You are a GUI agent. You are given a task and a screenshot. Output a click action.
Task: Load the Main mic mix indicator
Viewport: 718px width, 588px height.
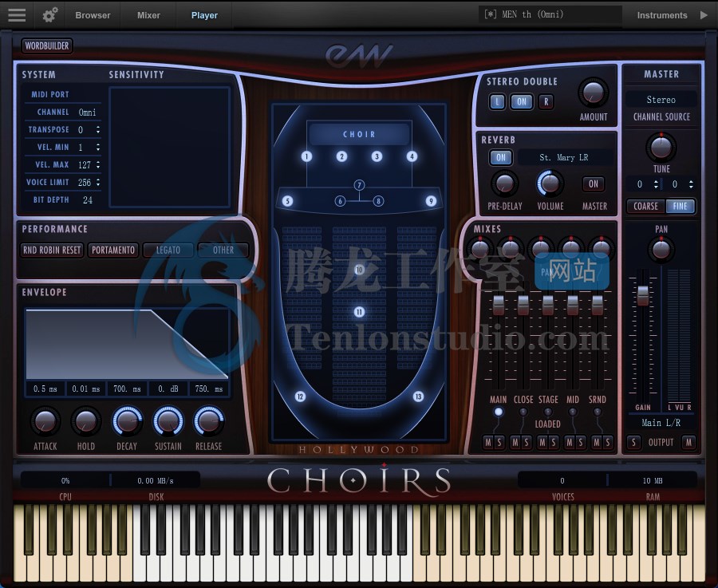coord(498,412)
